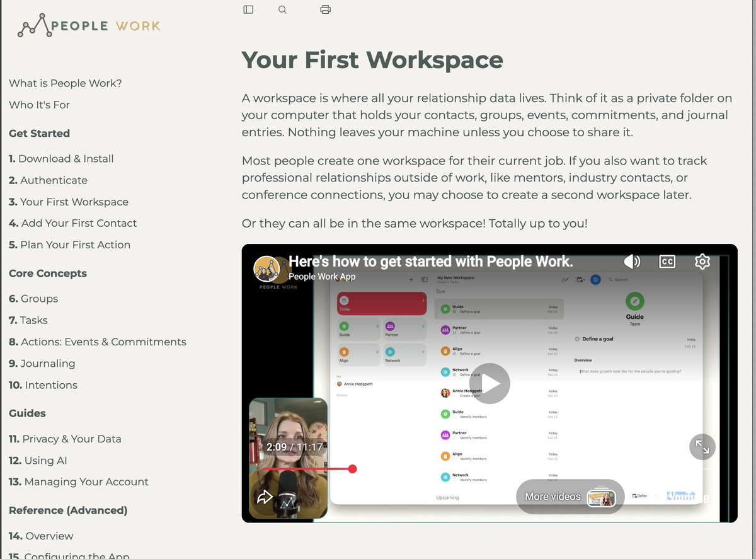This screenshot has width=756, height=559.
Task: Open '13. Managing Your Account'
Action: pyautogui.click(x=79, y=481)
